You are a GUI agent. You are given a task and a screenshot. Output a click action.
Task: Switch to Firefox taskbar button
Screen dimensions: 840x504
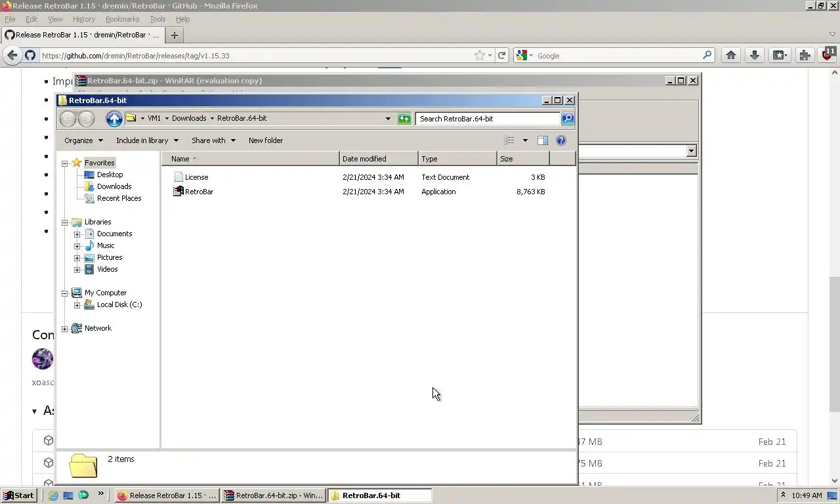[x=167, y=495]
